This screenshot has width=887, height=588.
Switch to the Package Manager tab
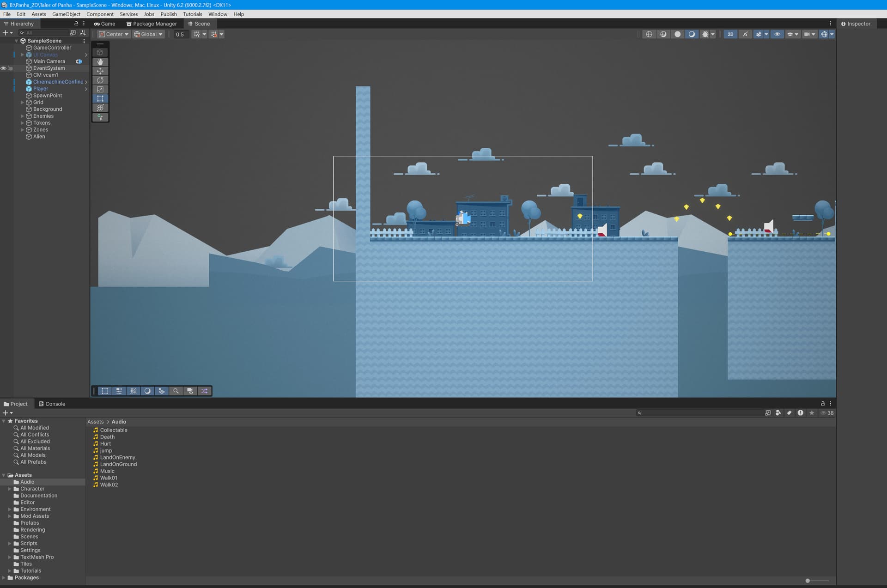coord(152,24)
